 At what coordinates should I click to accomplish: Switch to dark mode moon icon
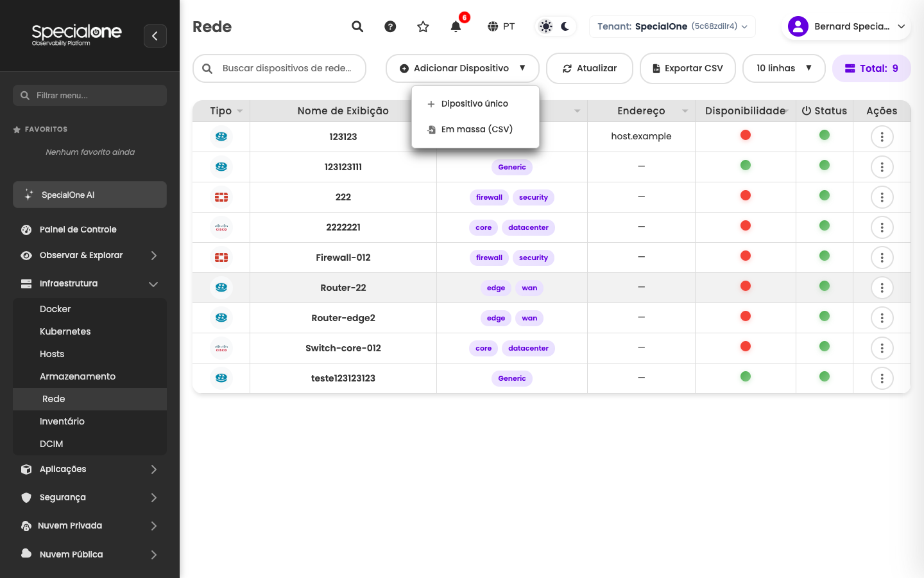(x=565, y=26)
